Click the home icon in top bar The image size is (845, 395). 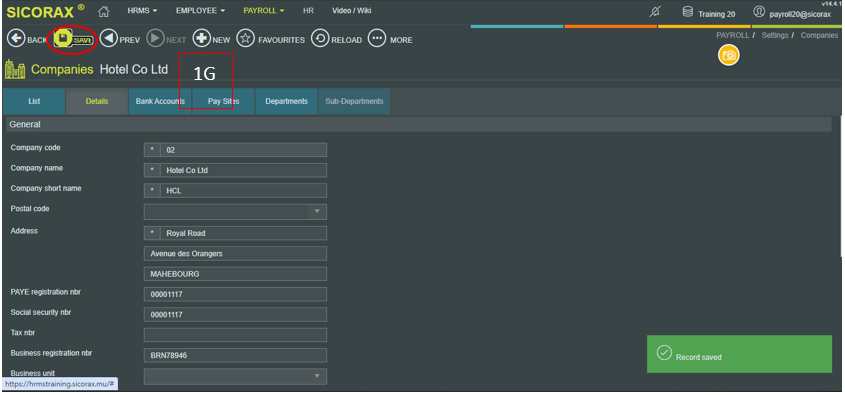(103, 11)
